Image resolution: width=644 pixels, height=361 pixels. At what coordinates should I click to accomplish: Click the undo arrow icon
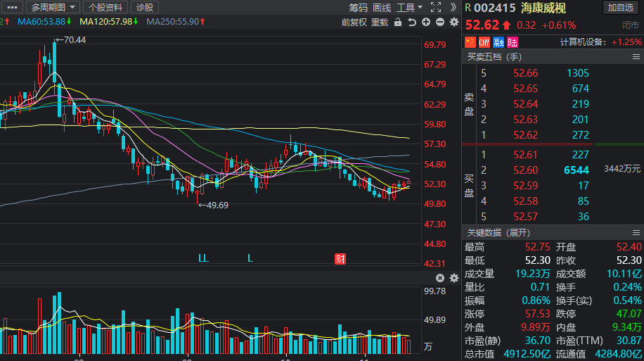tap(412, 23)
